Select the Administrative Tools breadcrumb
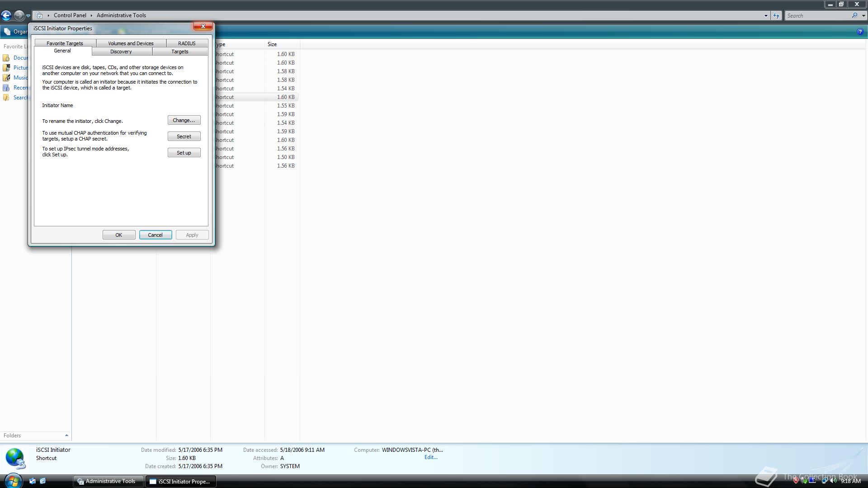868x488 pixels. click(x=121, y=15)
